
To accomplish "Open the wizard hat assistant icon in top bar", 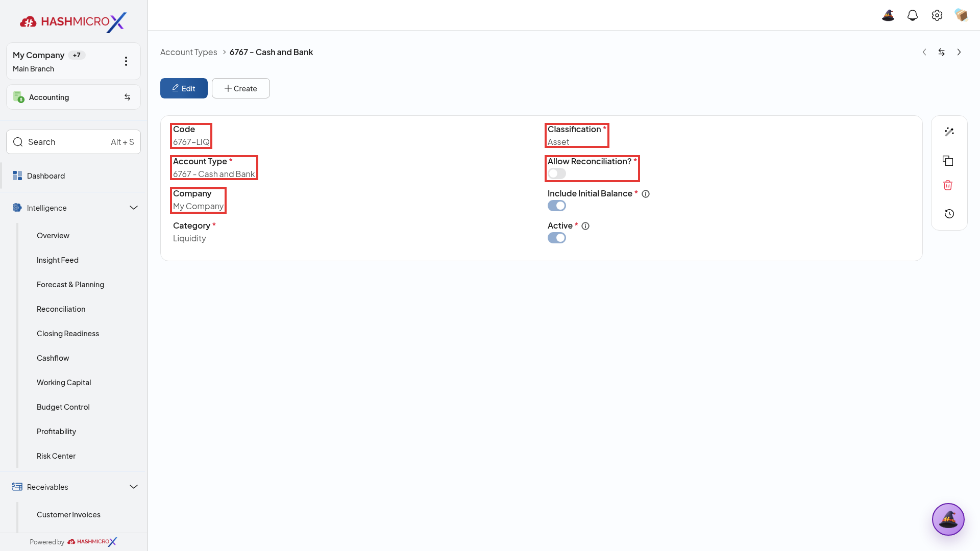I will (x=888, y=15).
